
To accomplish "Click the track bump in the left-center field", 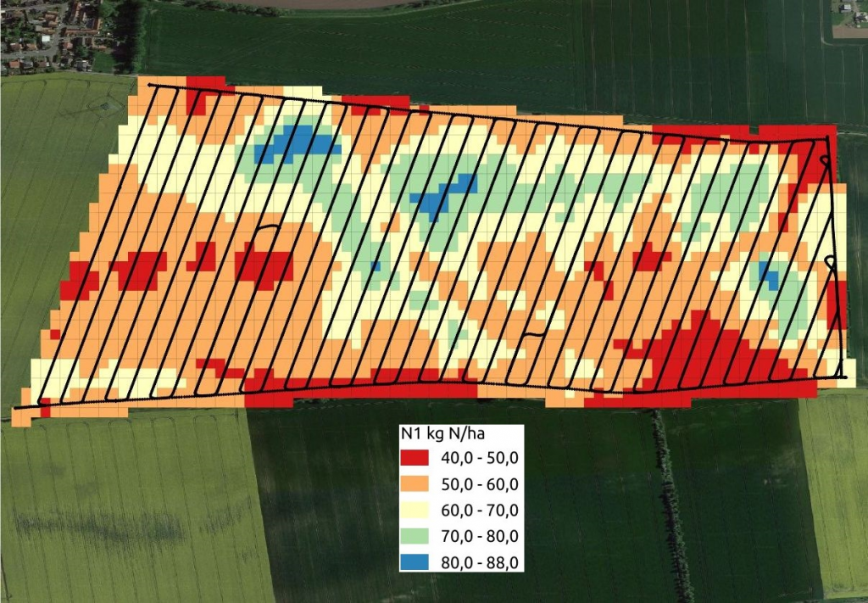I will (267, 229).
